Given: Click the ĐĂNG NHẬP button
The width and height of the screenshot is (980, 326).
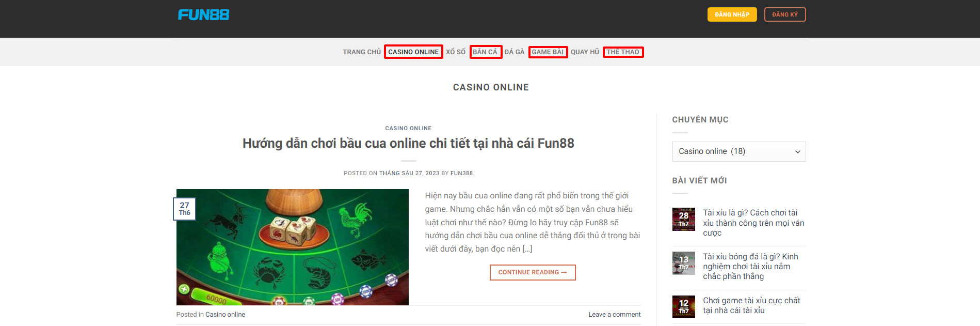Looking at the screenshot, I should (x=732, y=14).
